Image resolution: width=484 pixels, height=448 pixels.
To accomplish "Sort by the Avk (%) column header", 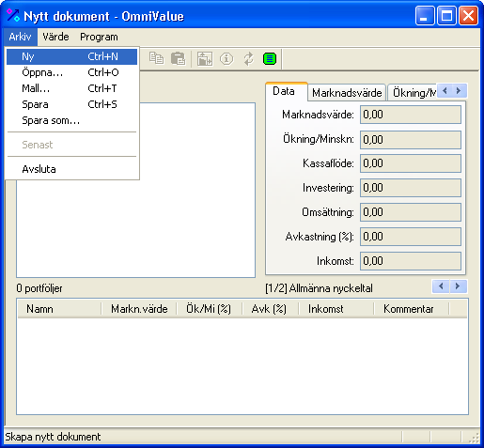I will [x=270, y=309].
